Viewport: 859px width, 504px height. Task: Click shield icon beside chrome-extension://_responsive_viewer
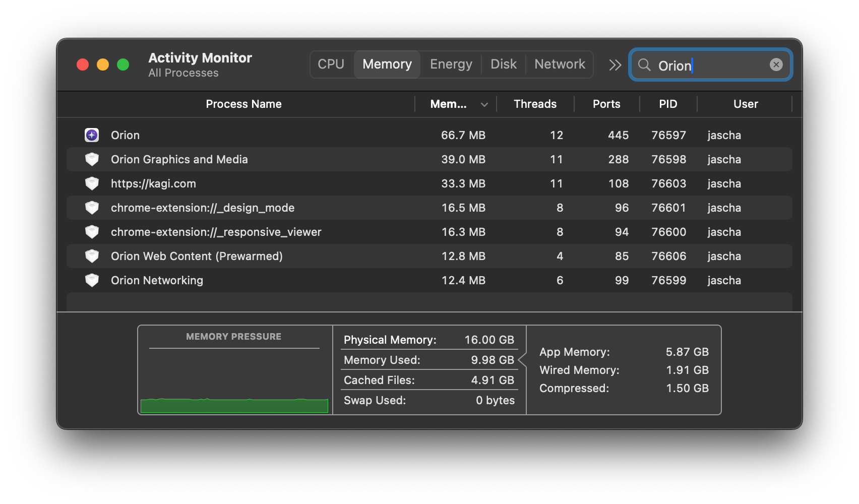point(92,232)
